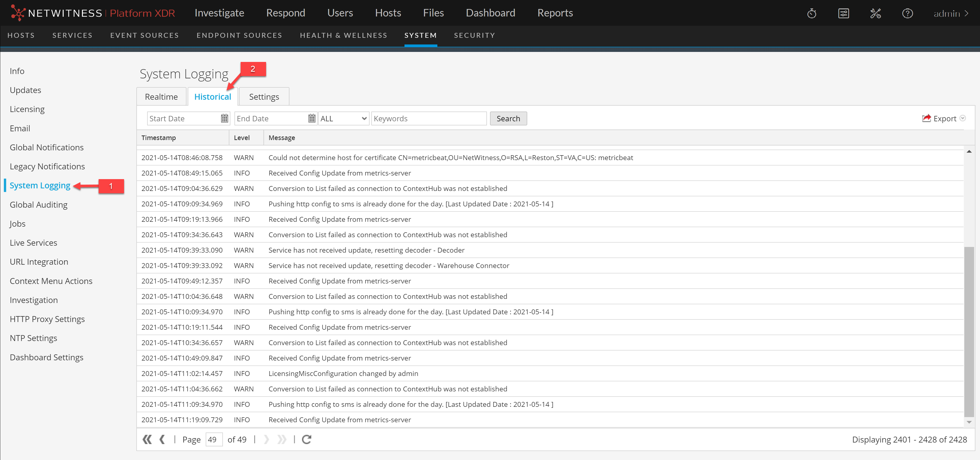The height and width of the screenshot is (460, 980).
Task: Expand the ALL log level dropdown
Action: coord(343,118)
